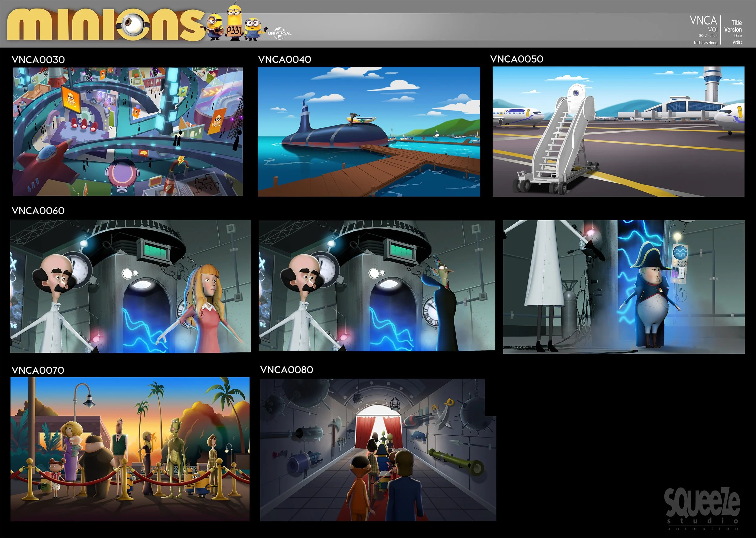
Task: Click the VNCA0050 shot label
Action: tap(516, 59)
